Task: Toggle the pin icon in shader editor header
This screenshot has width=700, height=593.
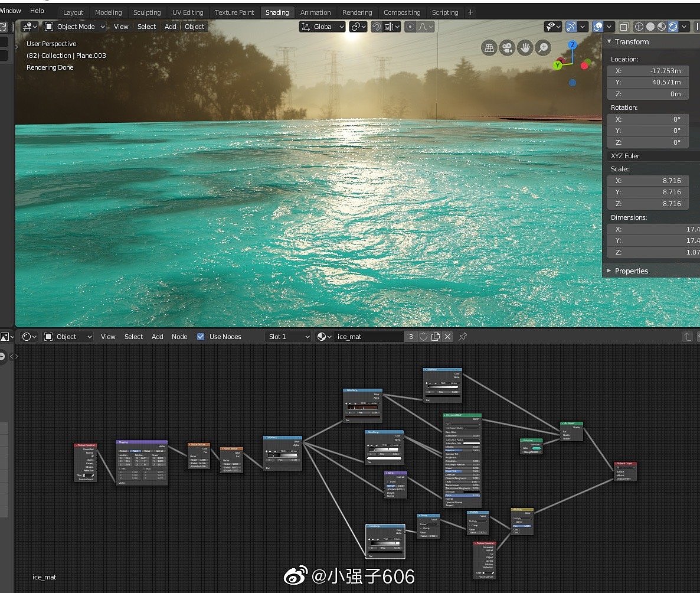Action: coord(463,337)
